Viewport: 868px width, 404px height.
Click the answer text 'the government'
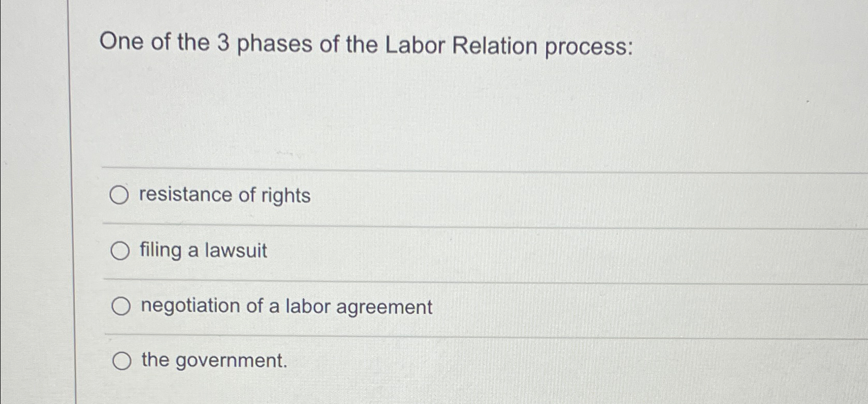[x=212, y=361]
